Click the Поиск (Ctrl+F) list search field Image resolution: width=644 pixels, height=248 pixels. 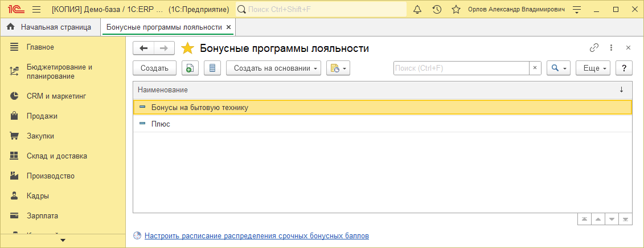coord(461,68)
